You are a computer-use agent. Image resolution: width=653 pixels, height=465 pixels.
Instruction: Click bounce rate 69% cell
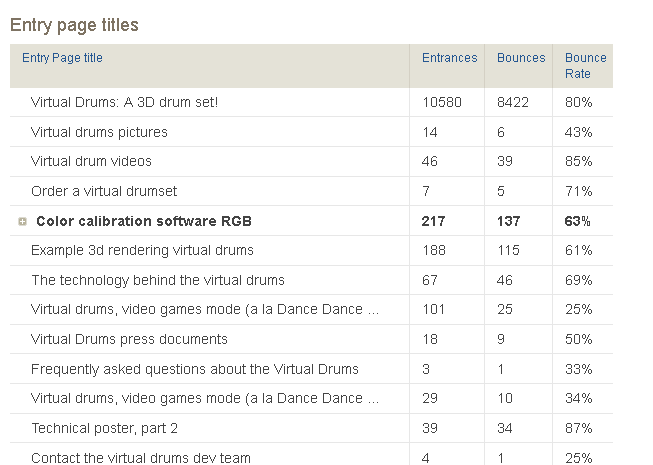tap(578, 281)
